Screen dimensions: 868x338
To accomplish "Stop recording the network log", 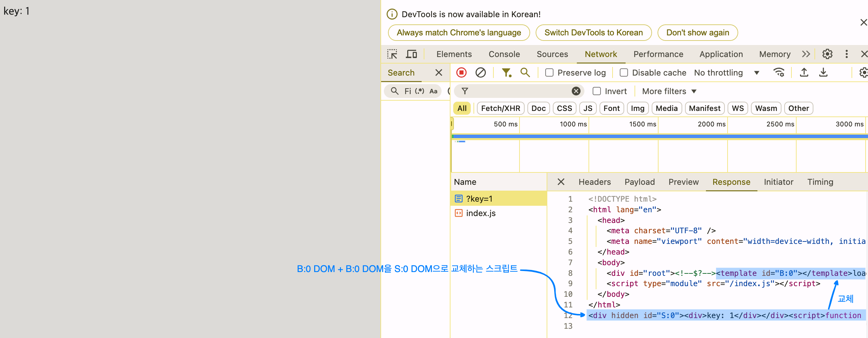I will pos(461,72).
